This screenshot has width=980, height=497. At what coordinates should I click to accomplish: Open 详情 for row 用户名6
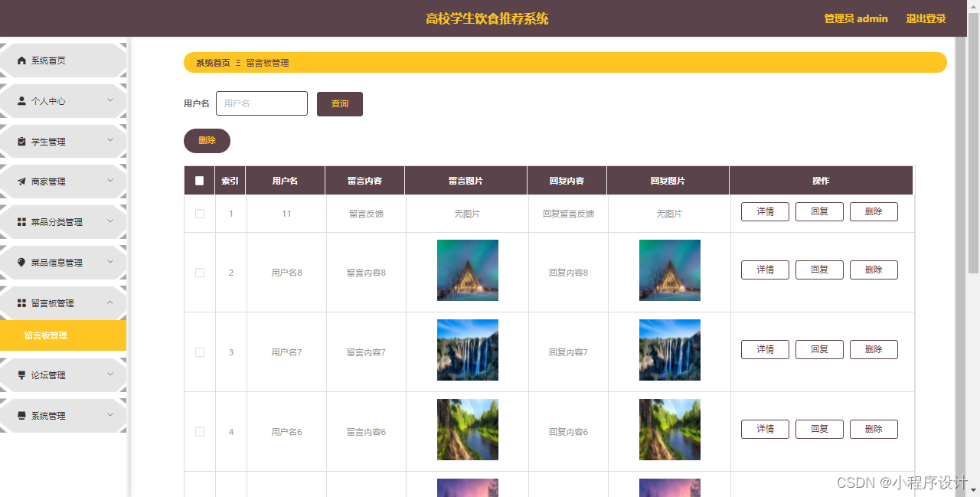[x=765, y=430]
